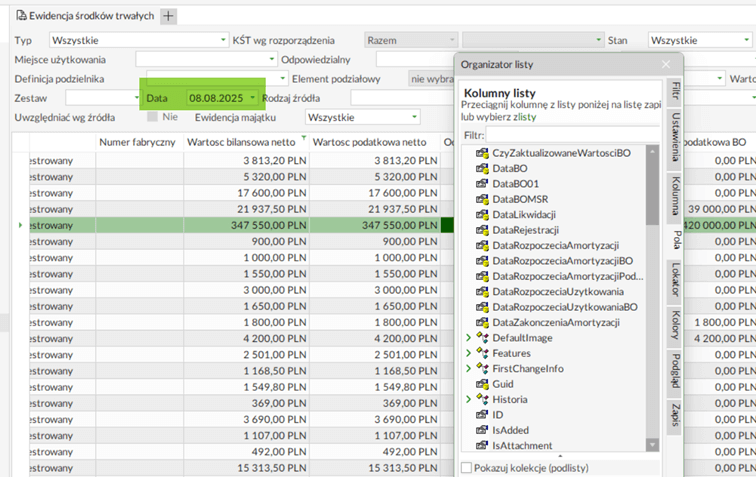Click the DataBO field icon

click(481, 169)
